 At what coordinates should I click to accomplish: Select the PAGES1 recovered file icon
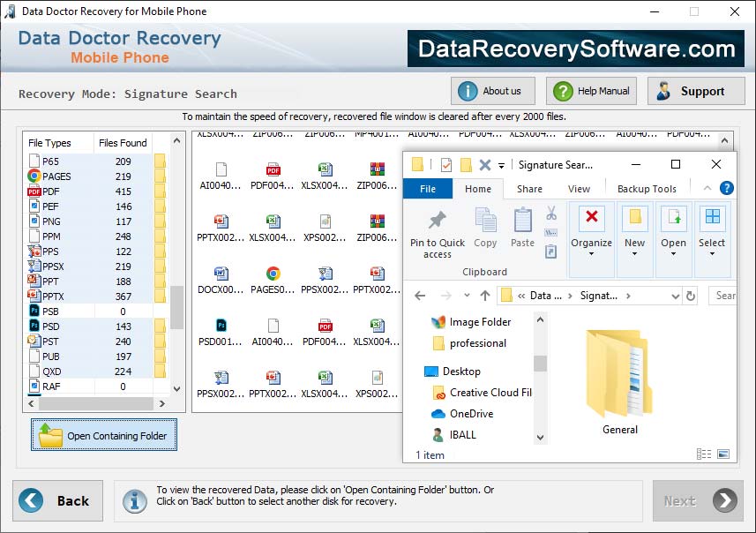pyautogui.click(x=272, y=274)
